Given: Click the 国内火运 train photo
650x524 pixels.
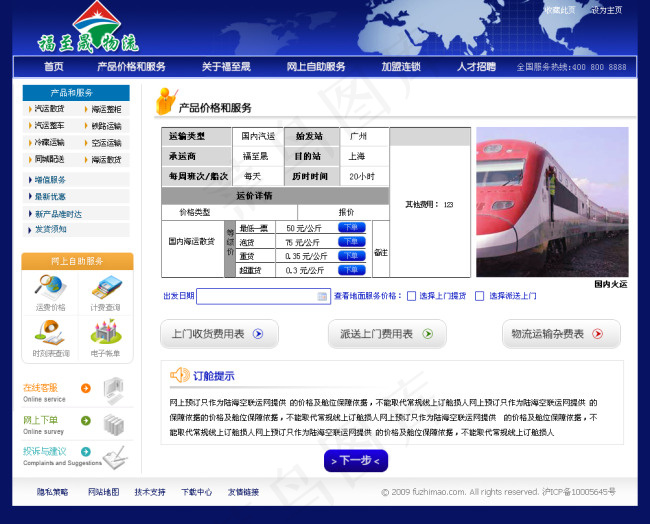Looking at the screenshot, I should [551, 202].
